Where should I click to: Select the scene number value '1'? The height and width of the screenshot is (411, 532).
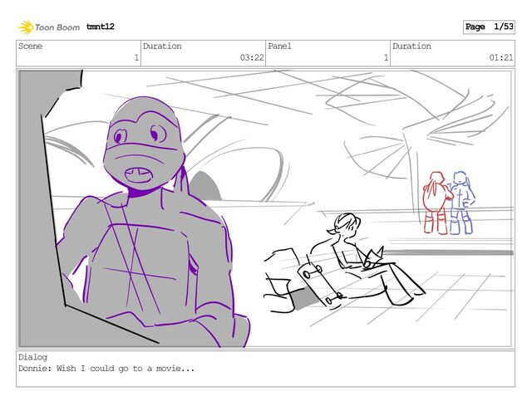click(136, 57)
